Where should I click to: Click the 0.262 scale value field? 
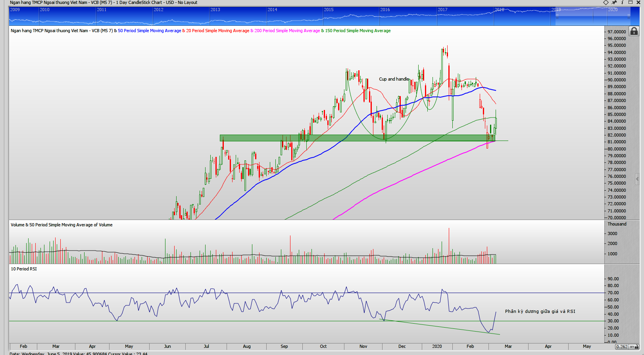pyautogui.click(x=622, y=347)
